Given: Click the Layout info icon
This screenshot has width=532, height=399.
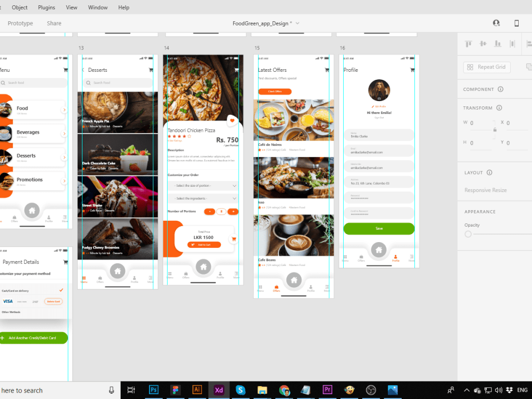Looking at the screenshot, I should point(489,172).
